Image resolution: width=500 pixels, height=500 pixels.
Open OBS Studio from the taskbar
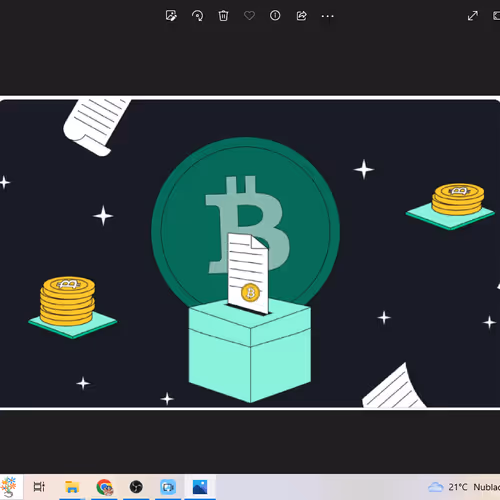136,487
